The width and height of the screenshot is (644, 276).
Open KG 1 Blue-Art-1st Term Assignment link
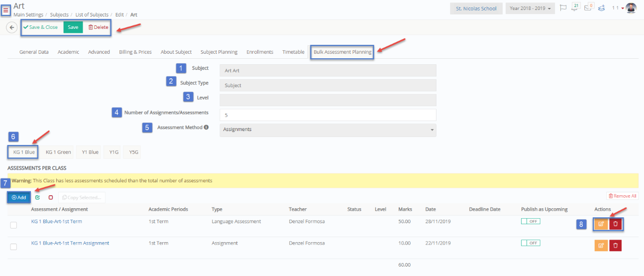[70, 243]
